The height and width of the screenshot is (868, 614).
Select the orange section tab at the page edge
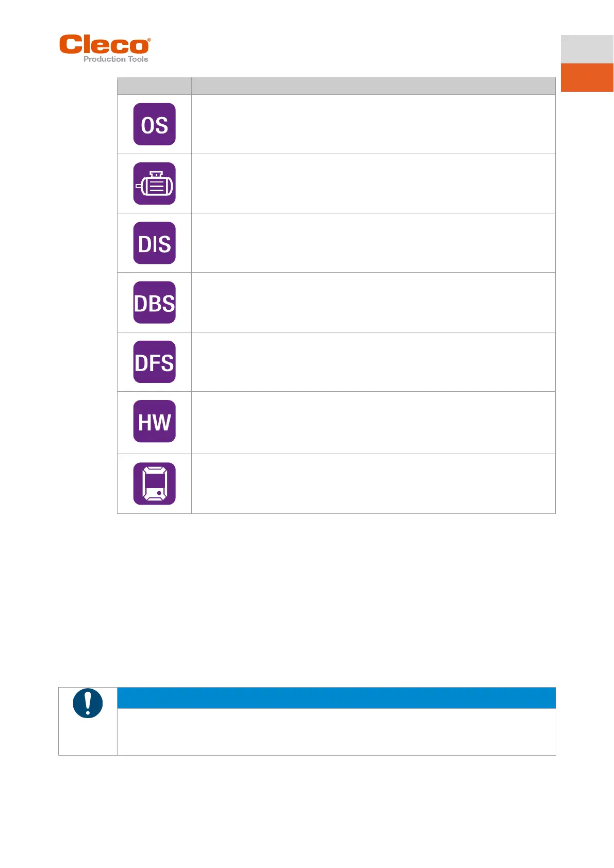click(x=587, y=77)
